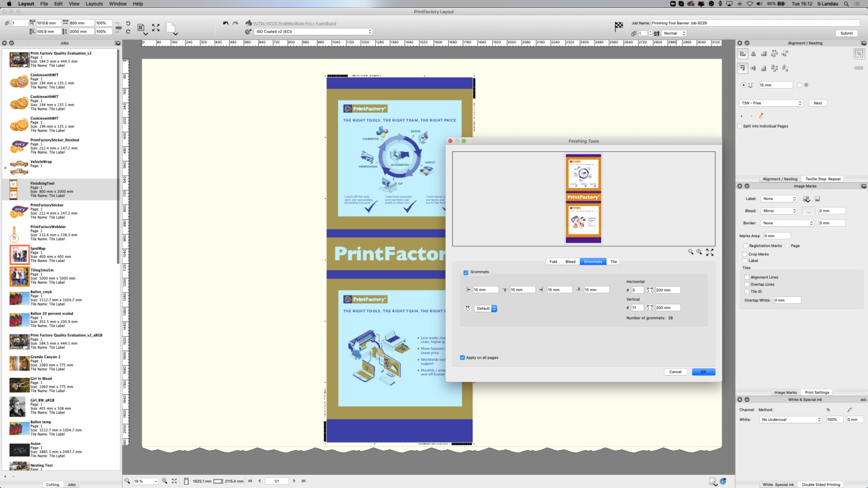The height and width of the screenshot is (488, 868).
Task: Zoom out in Finishing Tools preview
Action: pyautogui.click(x=691, y=252)
